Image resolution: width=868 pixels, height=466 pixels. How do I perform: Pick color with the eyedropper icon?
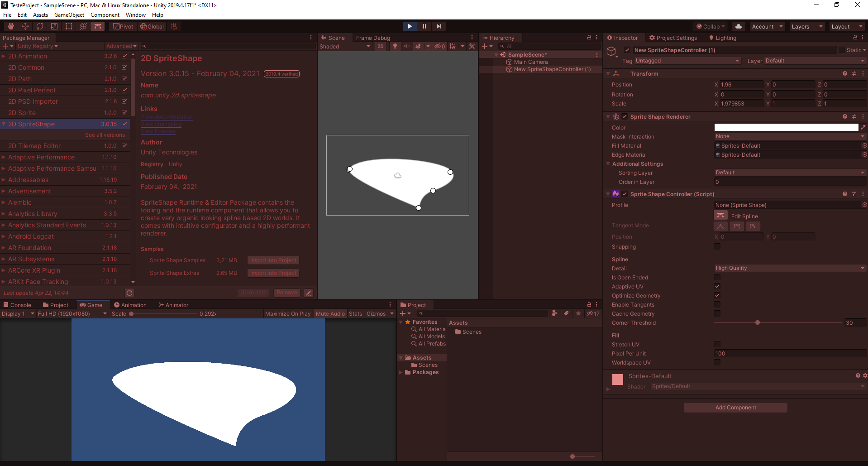[x=863, y=127]
